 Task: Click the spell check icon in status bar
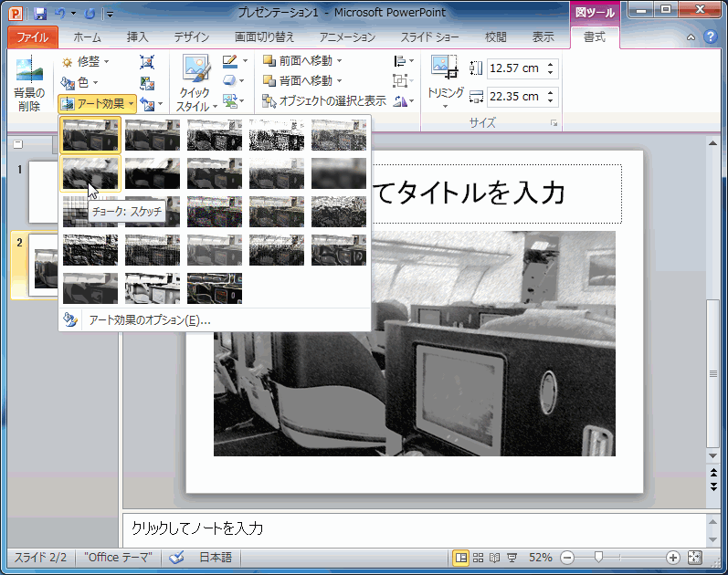click(x=176, y=558)
